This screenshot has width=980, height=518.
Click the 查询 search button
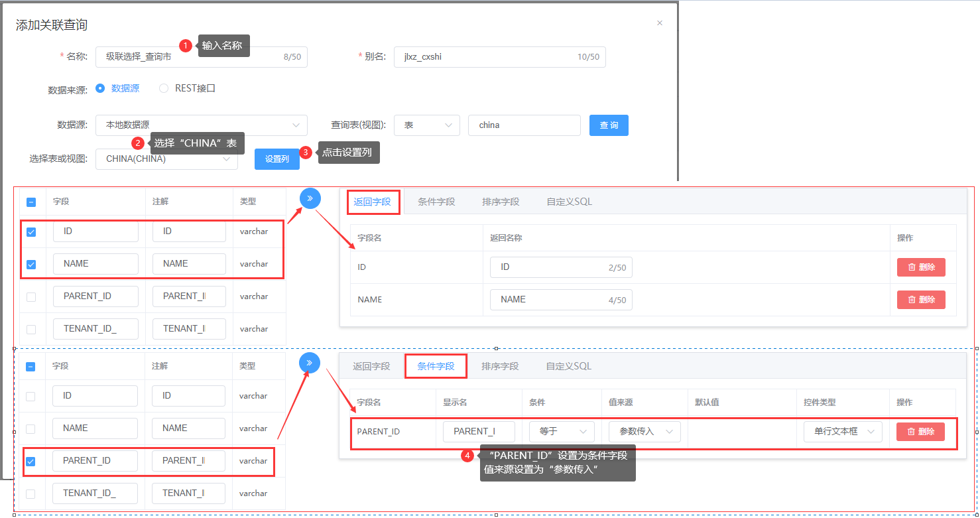[x=609, y=125]
